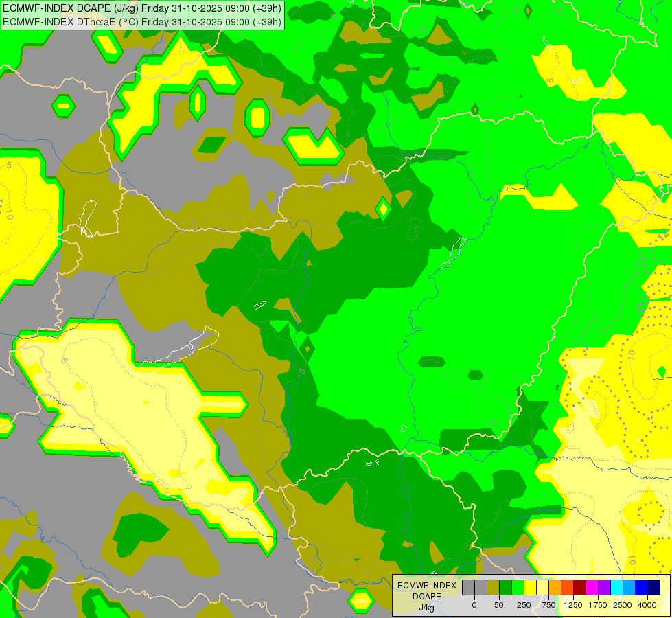Click the legend value 0

(474, 605)
